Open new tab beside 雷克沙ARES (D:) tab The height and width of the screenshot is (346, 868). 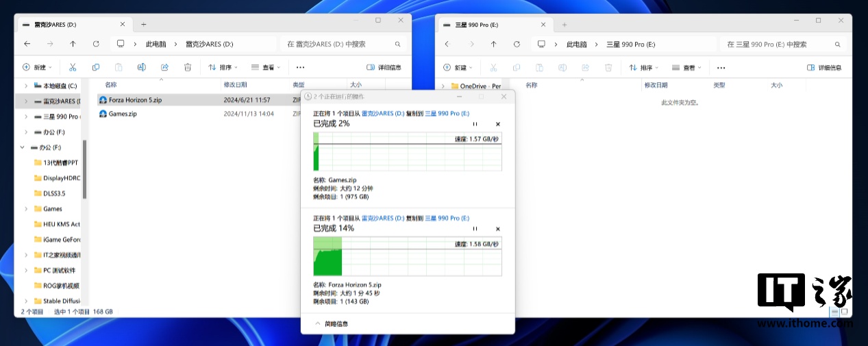[x=143, y=24]
